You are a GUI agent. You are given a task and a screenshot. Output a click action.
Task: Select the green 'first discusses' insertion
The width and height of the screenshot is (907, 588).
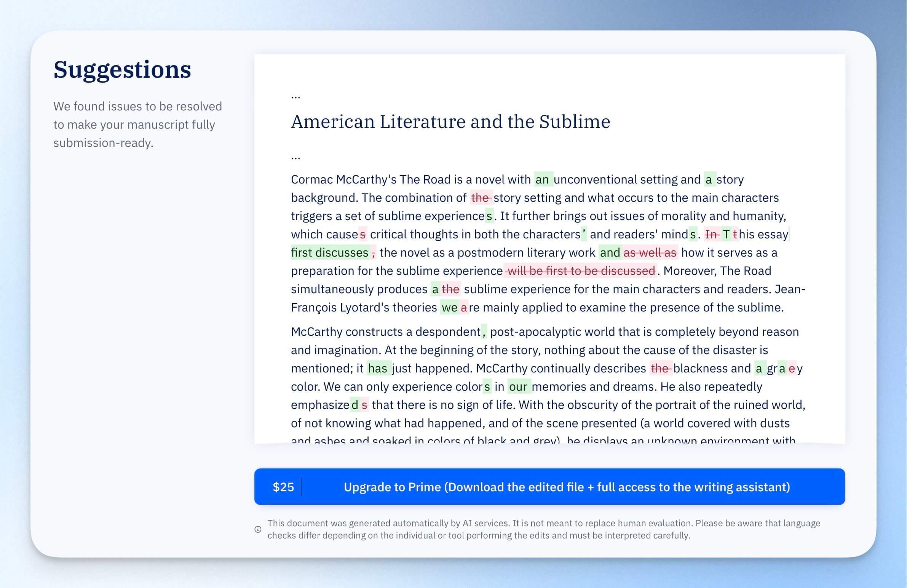click(330, 252)
